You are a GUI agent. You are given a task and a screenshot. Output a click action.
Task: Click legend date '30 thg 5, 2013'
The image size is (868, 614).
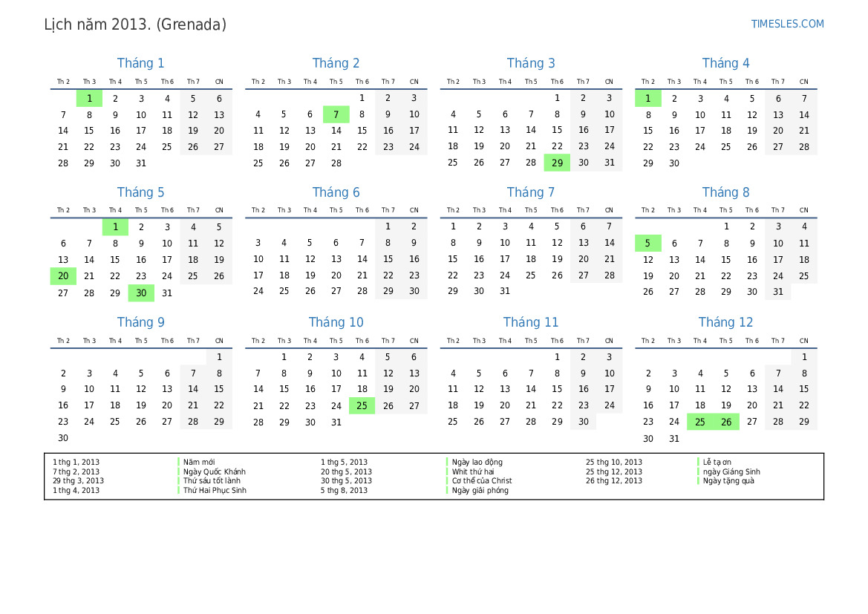(346, 480)
